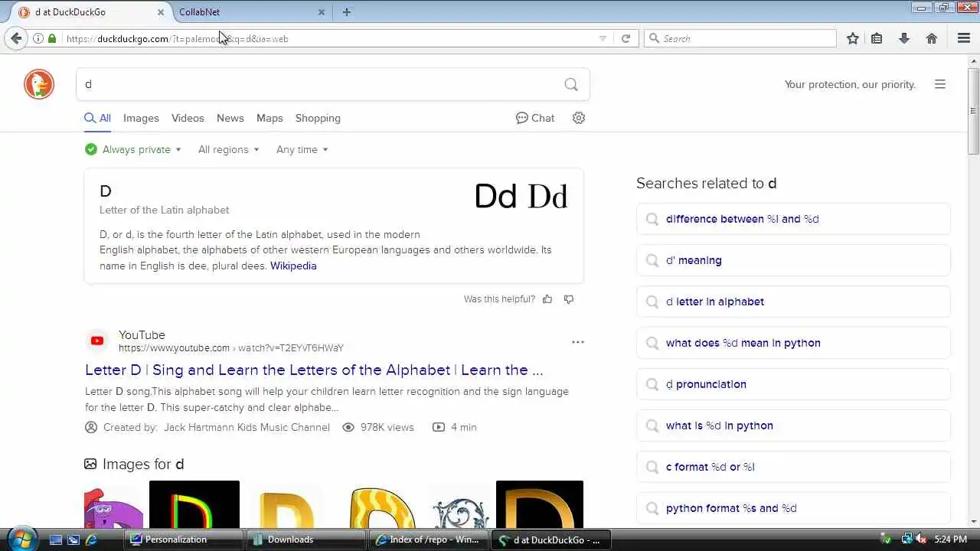980x551 pixels.
Task: Go to browser home page icon
Action: click(x=932, y=38)
